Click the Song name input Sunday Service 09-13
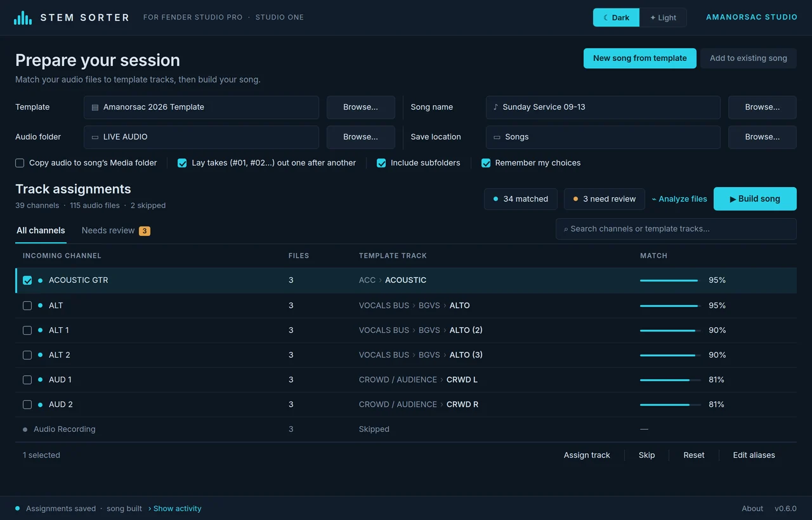Viewport: 812px width, 520px height. click(603, 107)
